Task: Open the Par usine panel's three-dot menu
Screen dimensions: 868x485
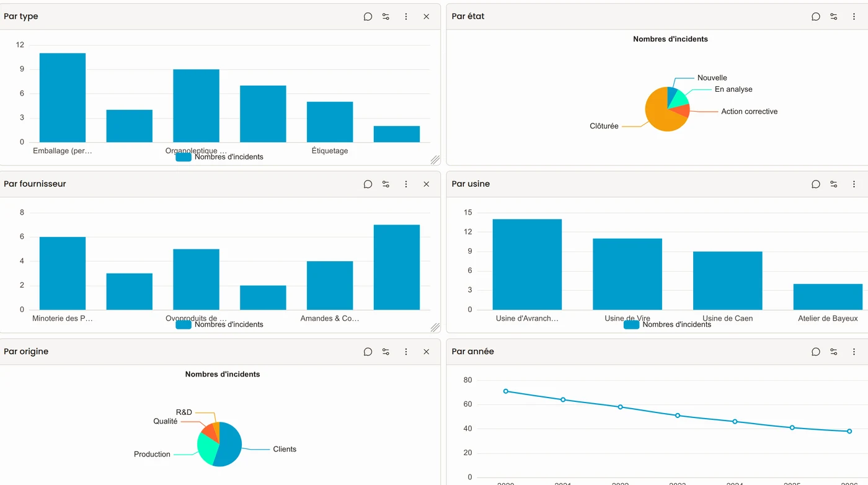Action: [854, 184]
